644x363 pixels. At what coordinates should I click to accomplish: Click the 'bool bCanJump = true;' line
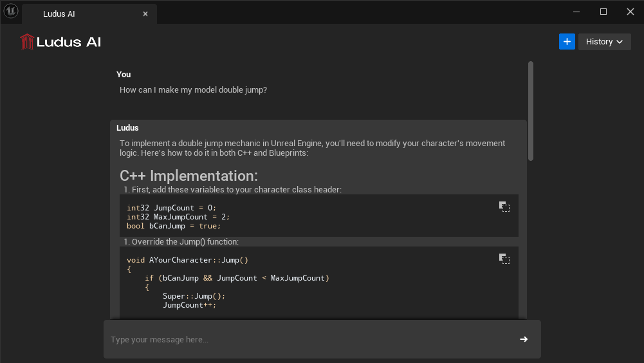tap(174, 226)
